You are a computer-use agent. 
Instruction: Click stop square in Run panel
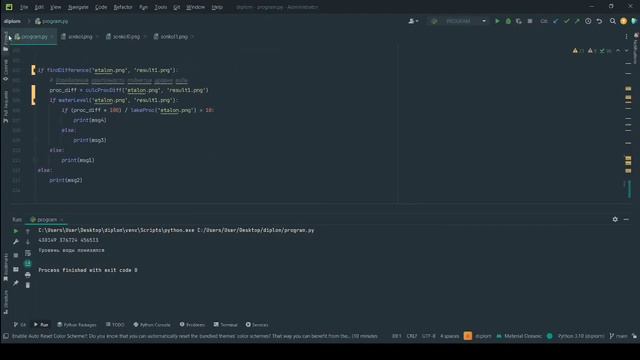point(16,255)
